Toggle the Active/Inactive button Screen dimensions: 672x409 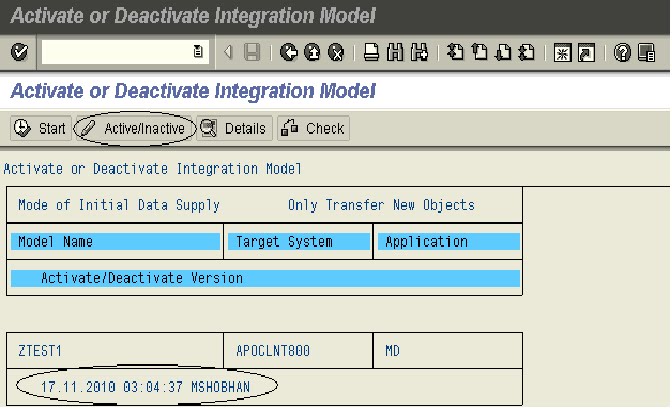click(x=135, y=128)
